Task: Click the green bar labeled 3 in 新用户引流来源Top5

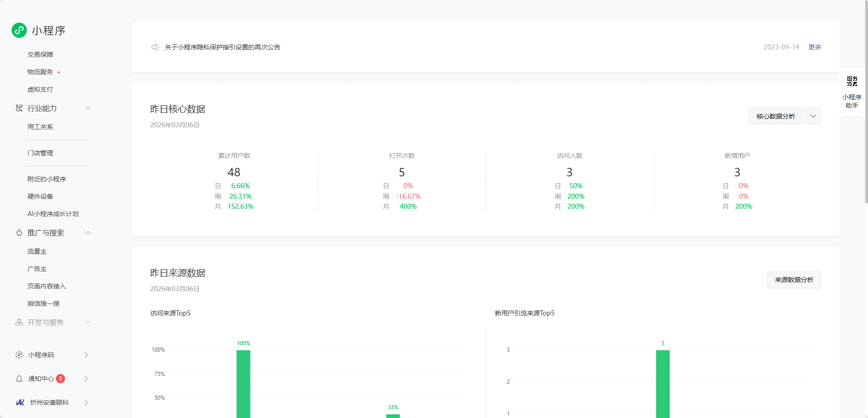Action: 663,384
